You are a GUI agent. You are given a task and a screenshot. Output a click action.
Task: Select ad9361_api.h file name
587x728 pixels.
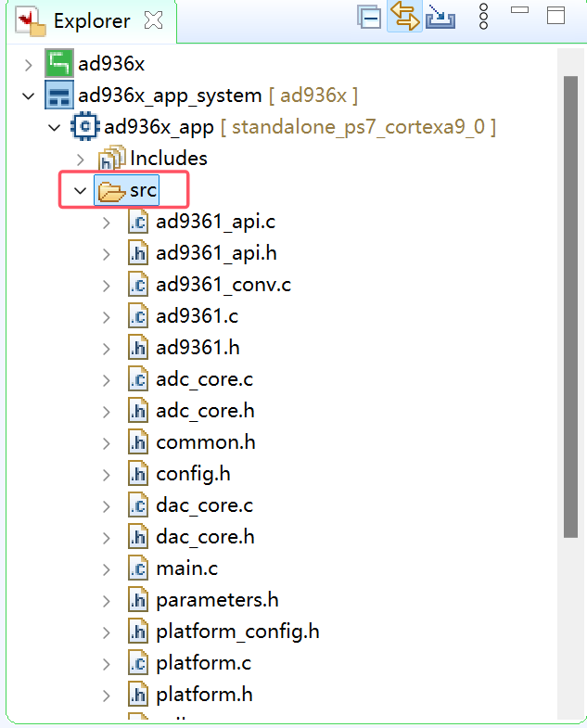(x=216, y=254)
